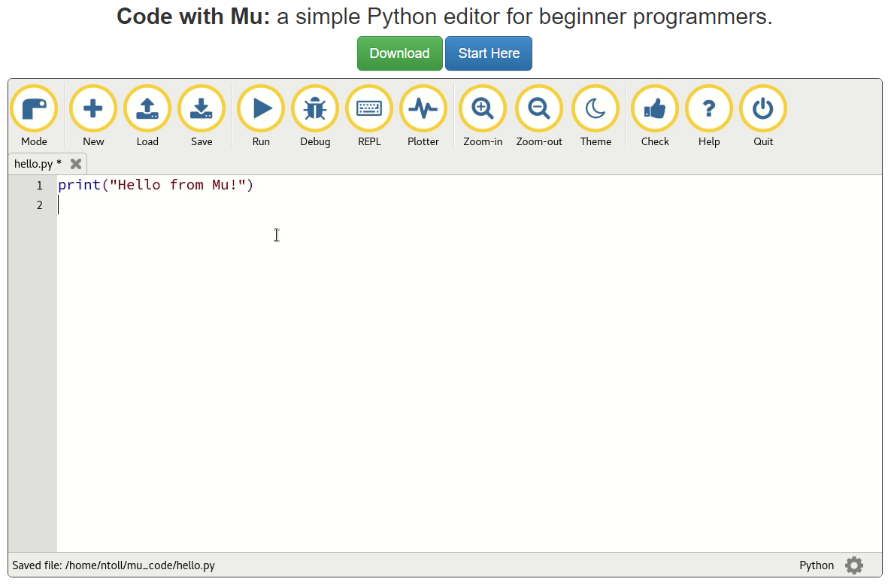891x588 pixels.
Task: Click the Start Here button
Action: tap(489, 53)
